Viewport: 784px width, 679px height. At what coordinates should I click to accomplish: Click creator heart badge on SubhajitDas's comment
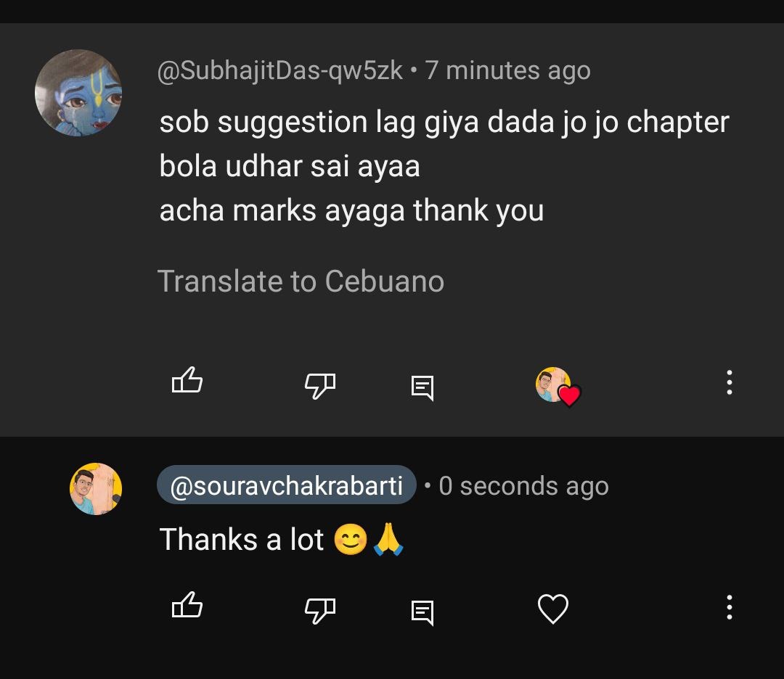(558, 386)
